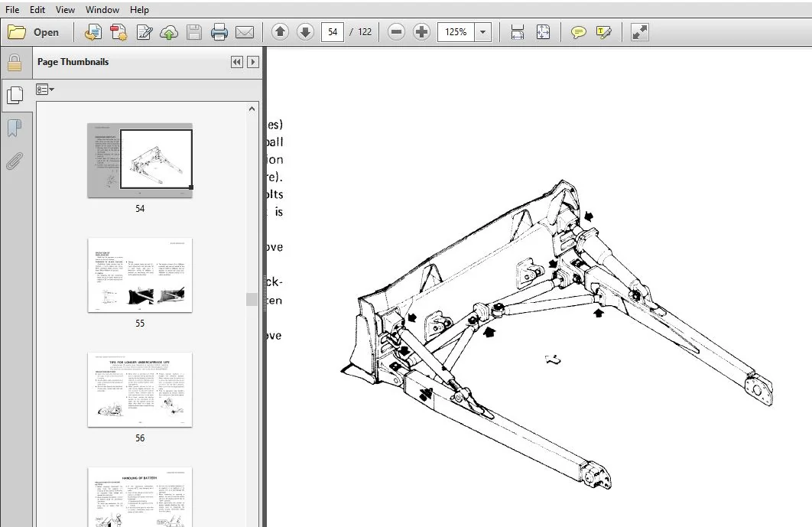Screen dimensions: 812x527
Task: Open the File menu
Action: tap(12, 10)
